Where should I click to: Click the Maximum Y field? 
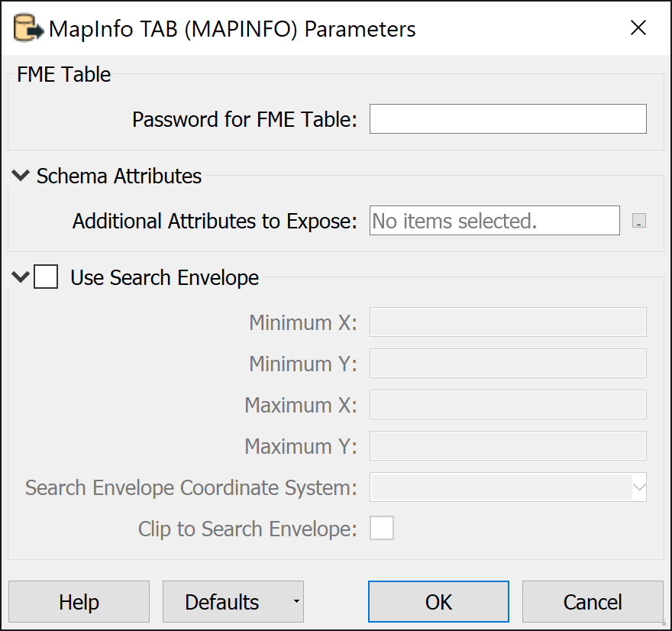click(508, 446)
